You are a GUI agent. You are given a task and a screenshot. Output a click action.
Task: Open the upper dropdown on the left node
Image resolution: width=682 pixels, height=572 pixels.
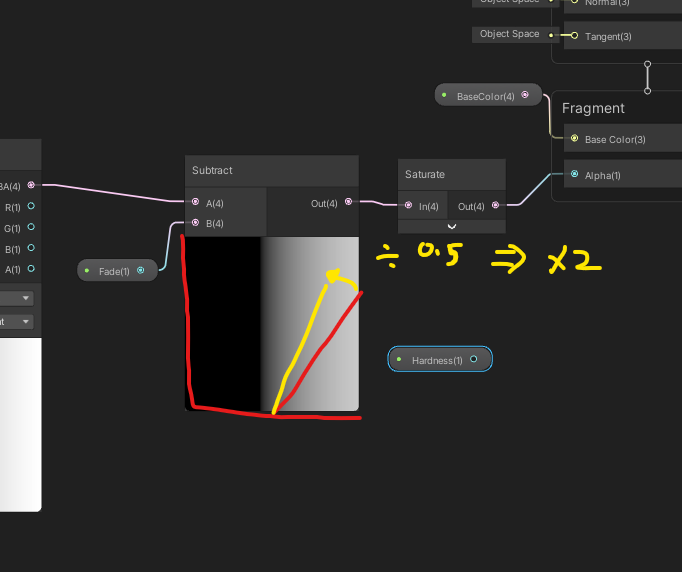click(x=17, y=298)
